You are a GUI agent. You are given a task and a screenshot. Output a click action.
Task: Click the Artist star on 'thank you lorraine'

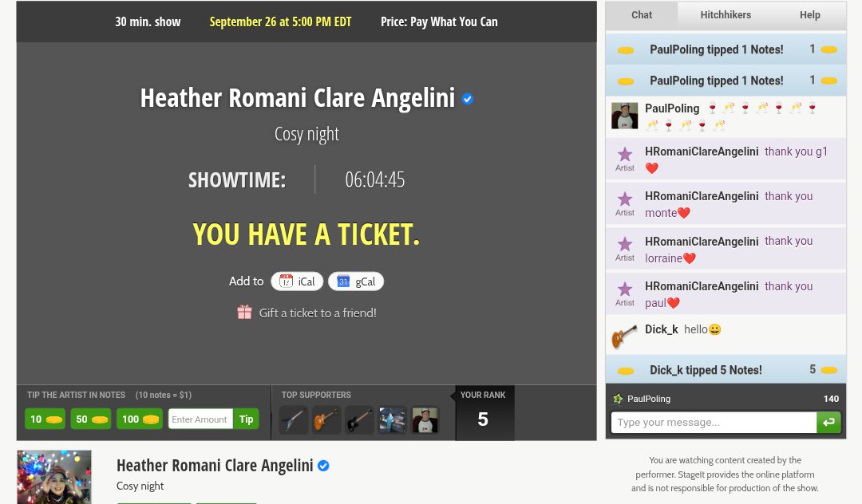(624, 244)
